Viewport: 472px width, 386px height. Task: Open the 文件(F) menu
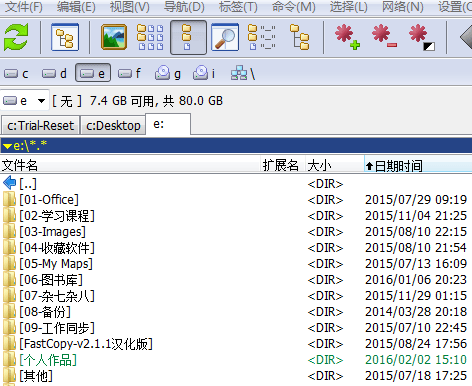[24, 7]
